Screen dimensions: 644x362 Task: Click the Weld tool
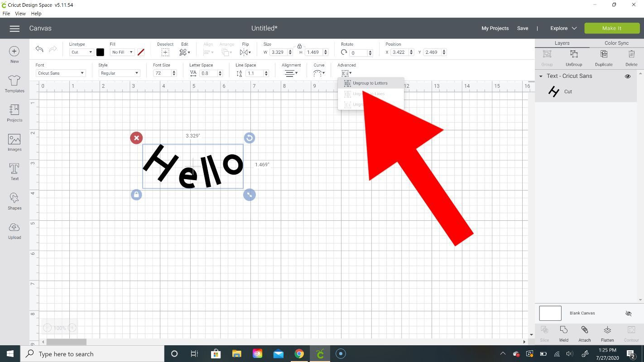(563, 330)
